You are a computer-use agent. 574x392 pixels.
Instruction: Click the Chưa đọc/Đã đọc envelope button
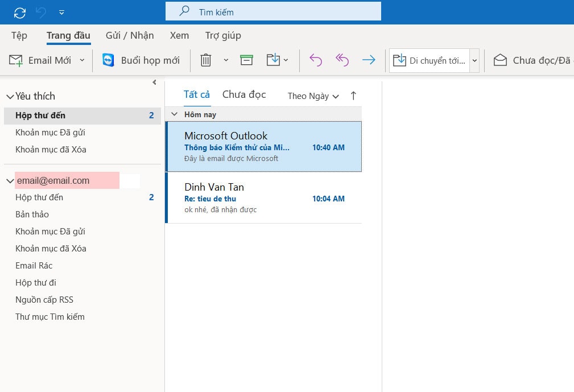click(x=532, y=60)
